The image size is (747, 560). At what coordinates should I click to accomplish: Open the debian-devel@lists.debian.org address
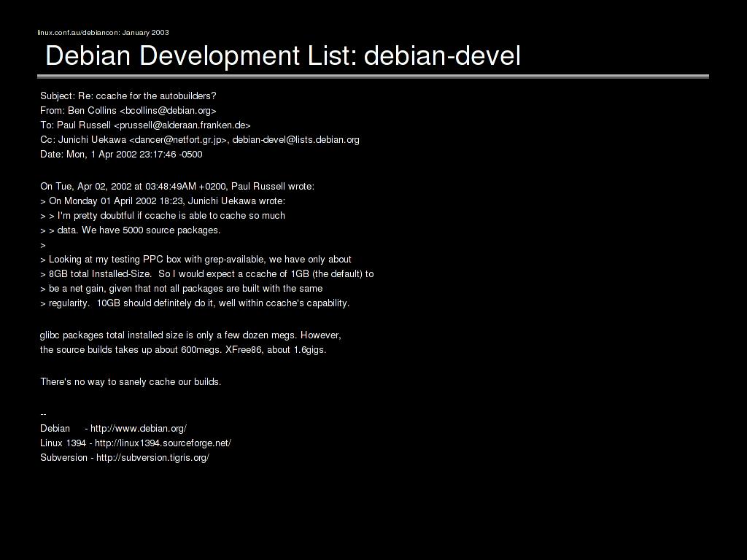click(x=295, y=139)
